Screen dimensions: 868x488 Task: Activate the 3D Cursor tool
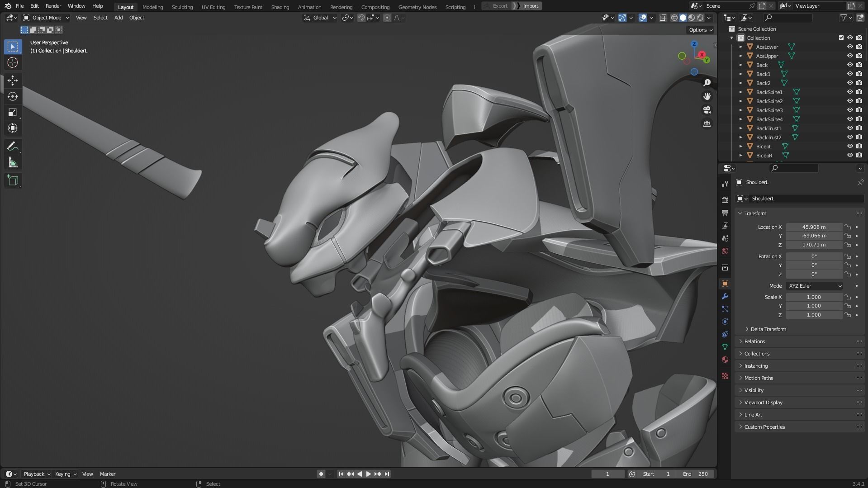click(13, 62)
